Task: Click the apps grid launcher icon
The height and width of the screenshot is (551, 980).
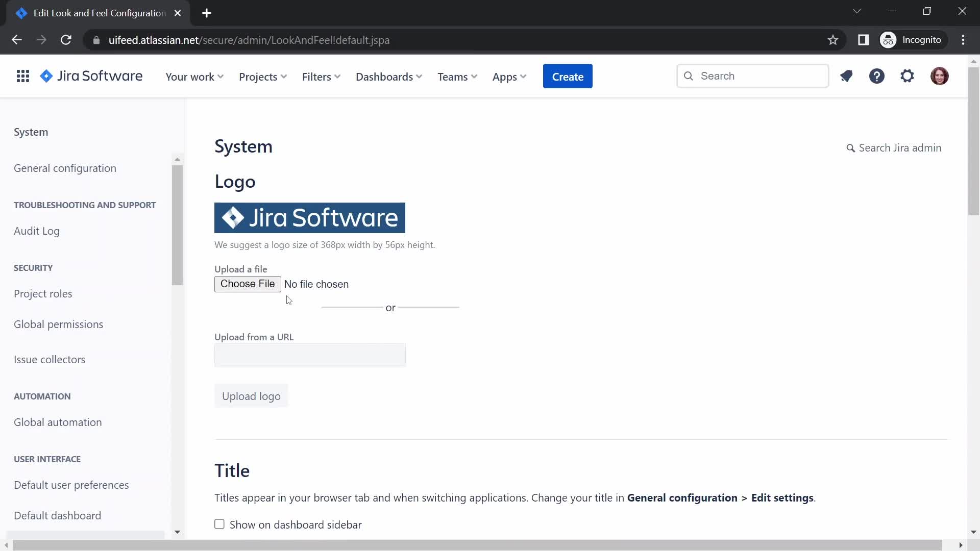Action: pyautogui.click(x=22, y=76)
